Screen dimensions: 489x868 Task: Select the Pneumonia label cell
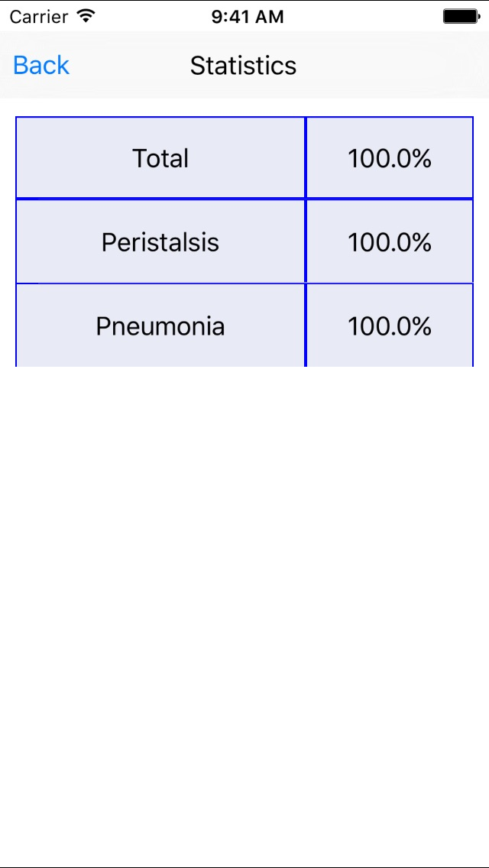160,326
